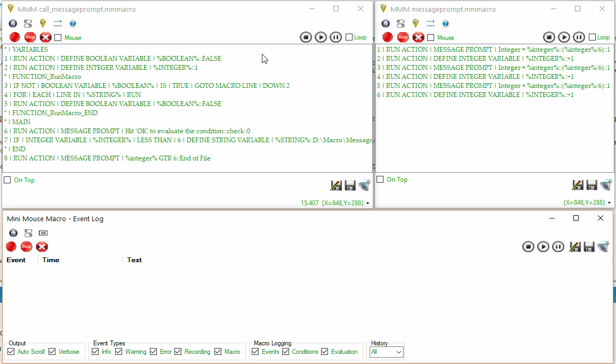Select macro line 'FOR | EACH | LINE IN | %STRING% | RUN'
Viewport: 616px width, 364px height.
pyautogui.click(x=73, y=95)
